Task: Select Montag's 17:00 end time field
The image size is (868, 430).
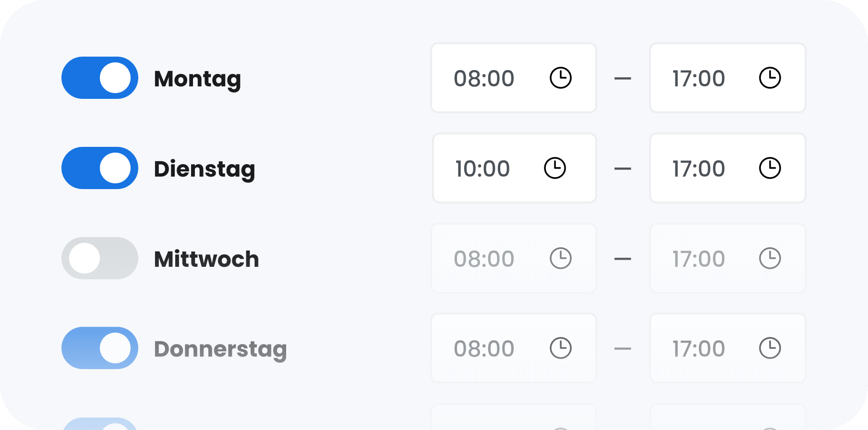Action: click(699, 78)
